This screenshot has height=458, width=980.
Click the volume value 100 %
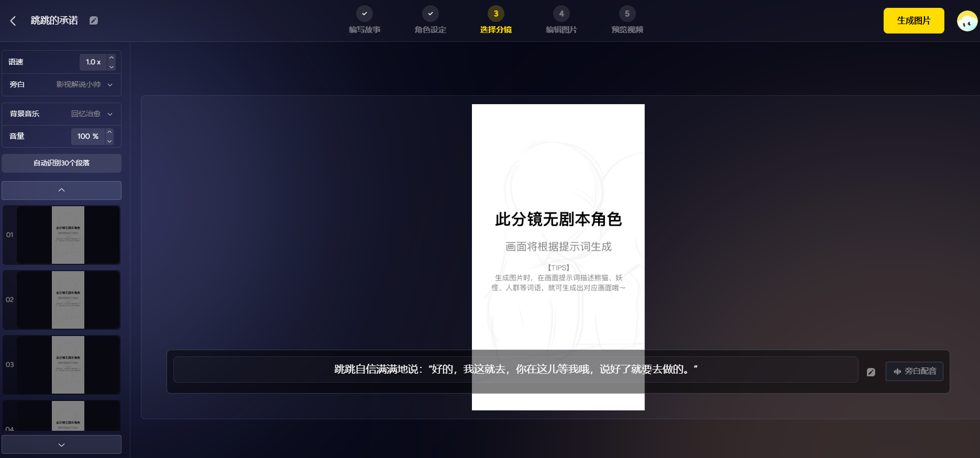88,136
